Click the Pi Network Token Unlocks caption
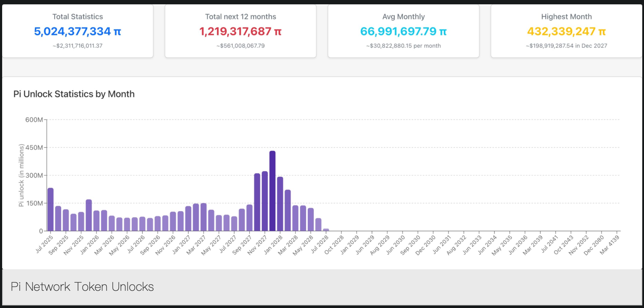 pyautogui.click(x=82, y=287)
